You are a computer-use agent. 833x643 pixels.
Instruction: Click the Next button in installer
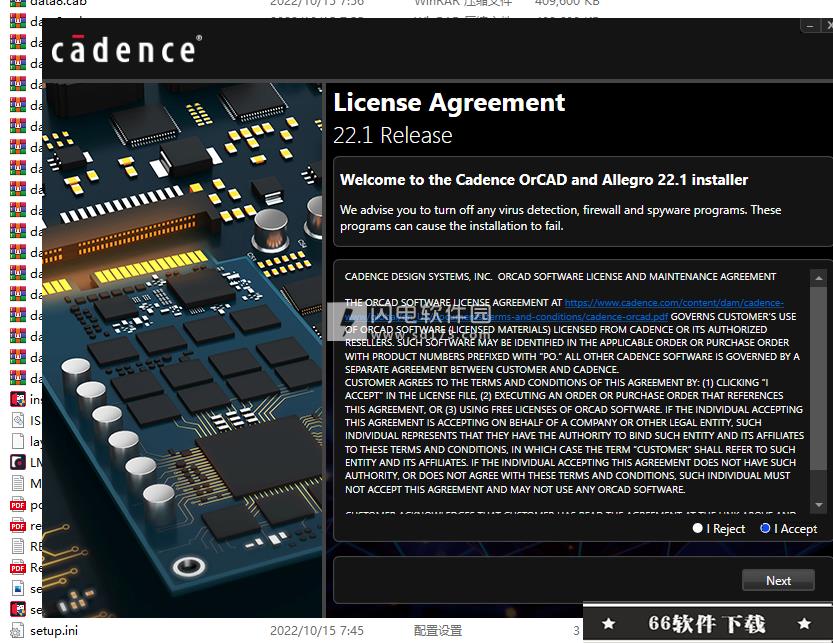click(x=778, y=580)
